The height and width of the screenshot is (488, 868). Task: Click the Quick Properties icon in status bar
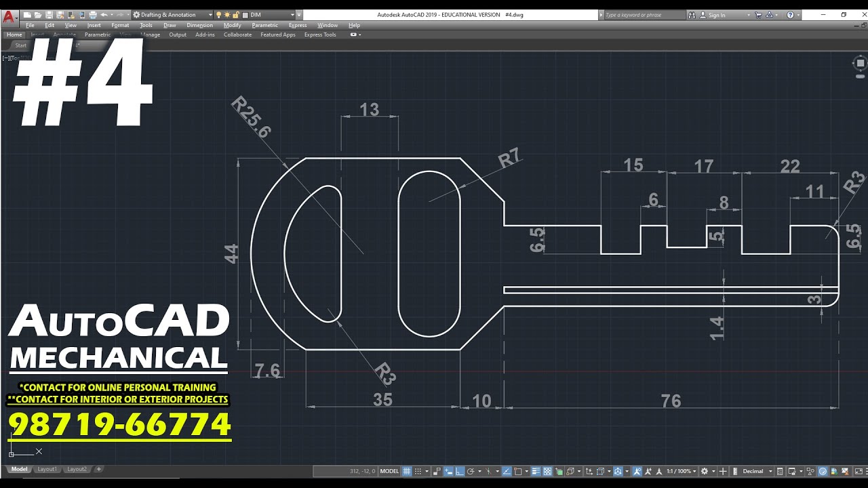[779, 471]
